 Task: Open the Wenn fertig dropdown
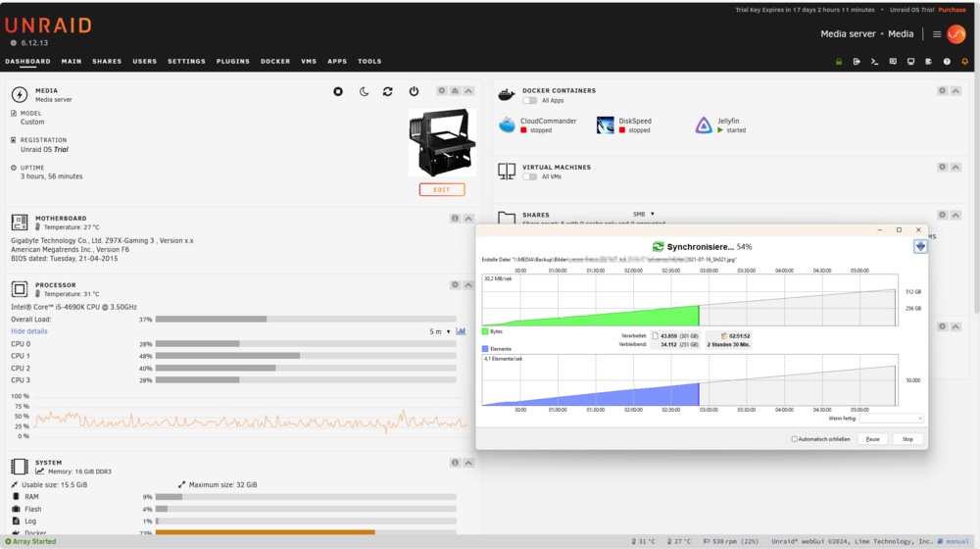[x=891, y=419]
